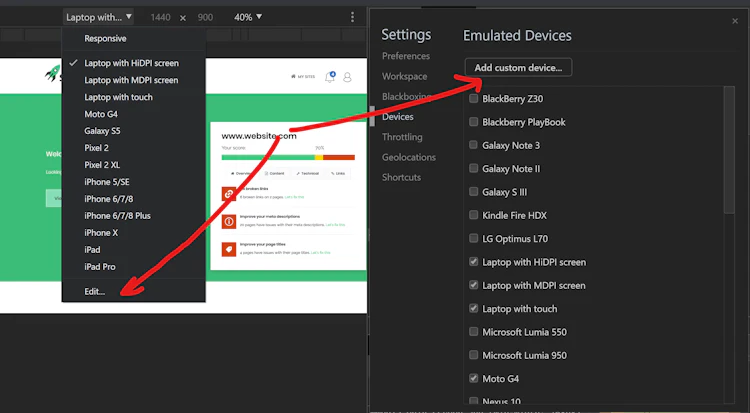Open Shortcuts in Settings sidebar
The image size is (750, 413).
point(401,177)
